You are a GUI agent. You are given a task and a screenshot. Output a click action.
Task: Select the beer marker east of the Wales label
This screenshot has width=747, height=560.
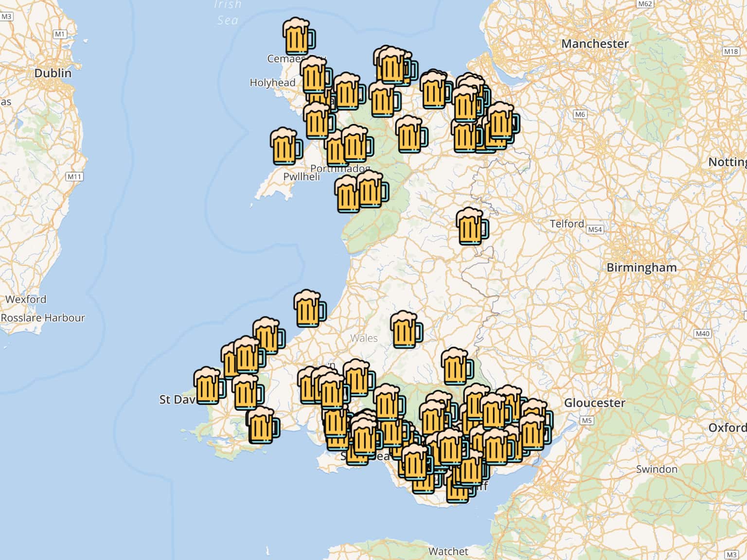pyautogui.click(x=406, y=330)
